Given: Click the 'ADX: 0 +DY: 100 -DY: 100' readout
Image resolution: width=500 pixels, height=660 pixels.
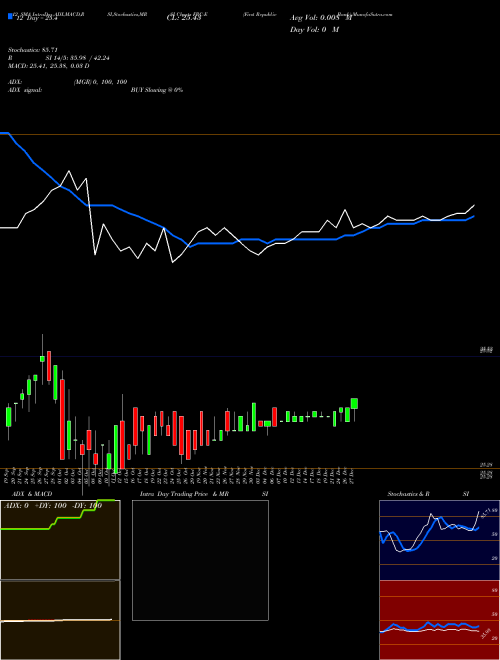Looking at the screenshot, I should click(53, 506).
